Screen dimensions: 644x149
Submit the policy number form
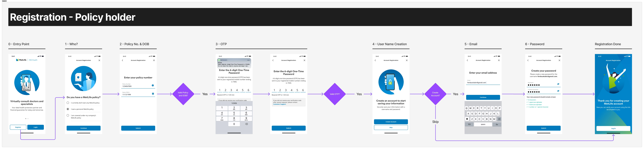[138, 128]
